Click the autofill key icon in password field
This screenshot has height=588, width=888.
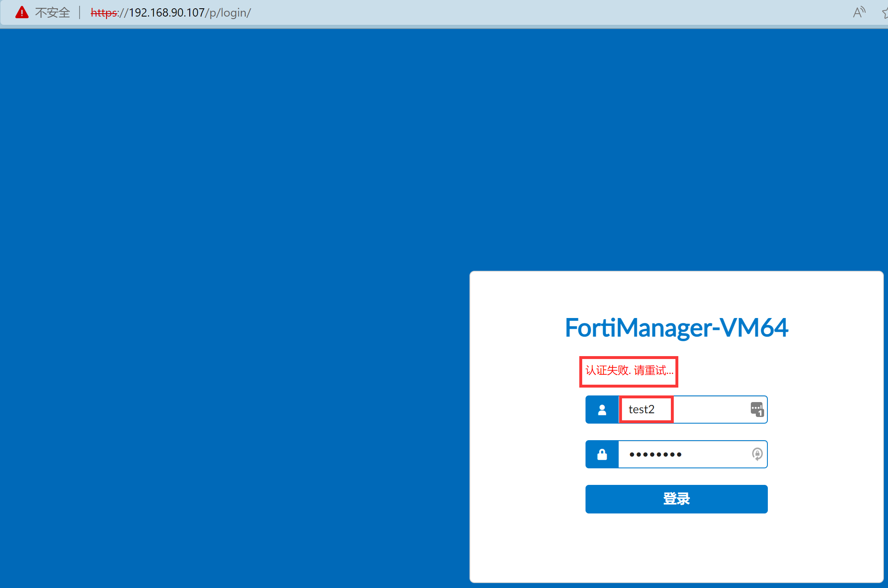[757, 454]
